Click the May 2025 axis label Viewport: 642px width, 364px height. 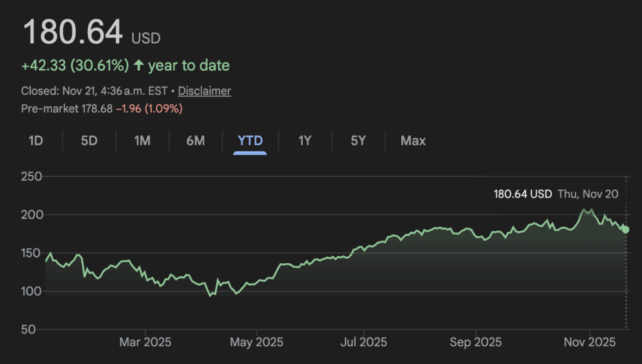tap(256, 343)
